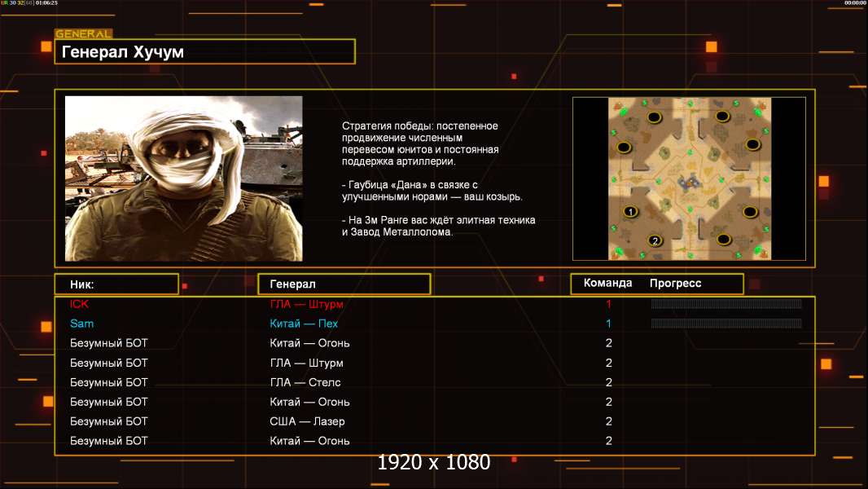Click the 'Генерал Хучум' title field
Viewport: 868px width, 489px height.
click(205, 51)
